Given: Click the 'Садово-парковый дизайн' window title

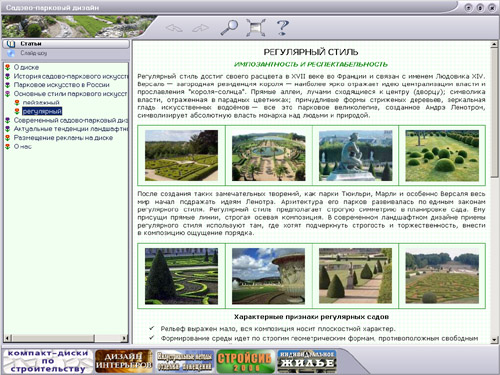Looking at the screenshot, I should [x=52, y=7].
